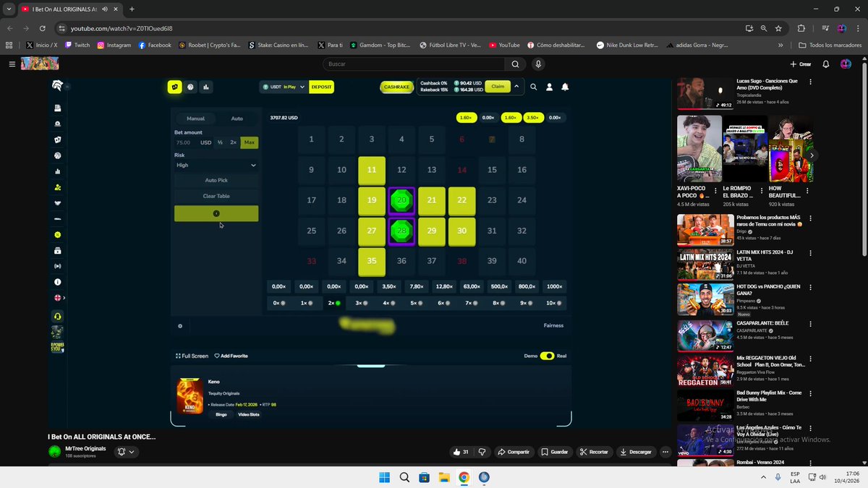The width and height of the screenshot is (868, 488).
Task: Click the CASHRAKE button
Action: click(397, 87)
